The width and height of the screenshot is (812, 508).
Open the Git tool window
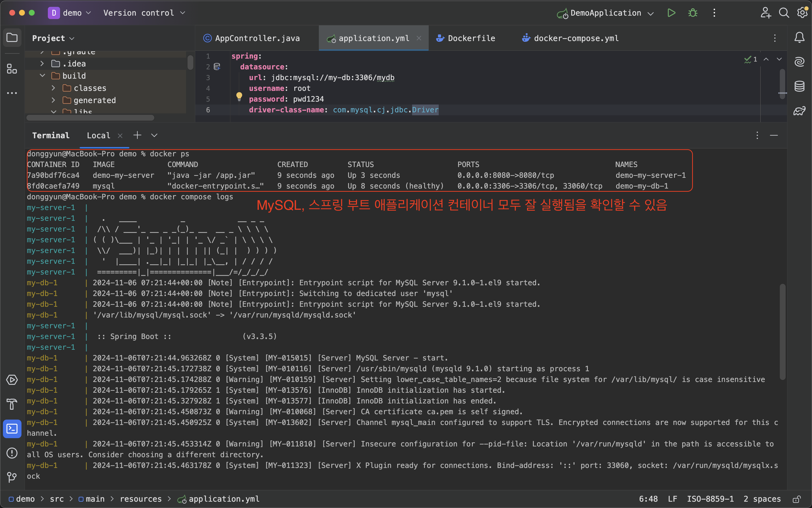pyautogui.click(x=12, y=477)
